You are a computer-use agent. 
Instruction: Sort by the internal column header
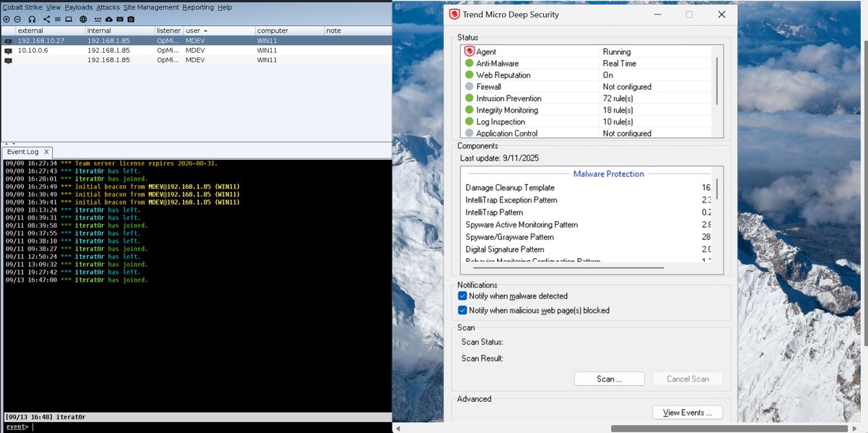pos(120,31)
